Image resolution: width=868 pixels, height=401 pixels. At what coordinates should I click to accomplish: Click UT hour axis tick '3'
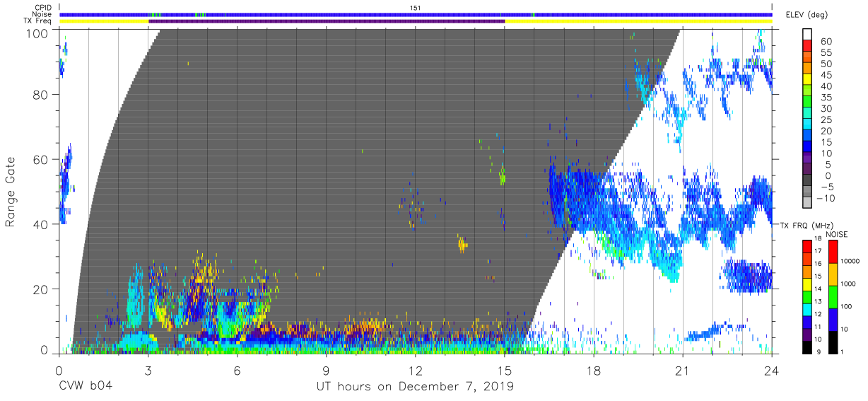pos(148,371)
